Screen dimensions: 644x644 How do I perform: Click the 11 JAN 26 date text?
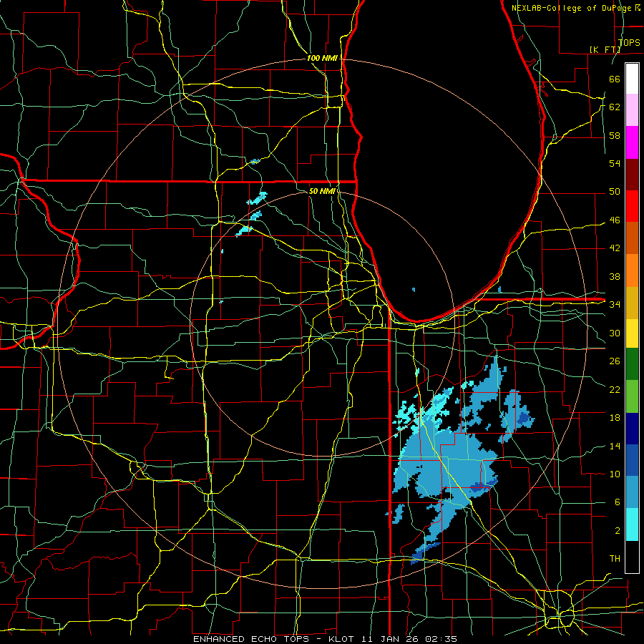pyautogui.click(x=391, y=639)
